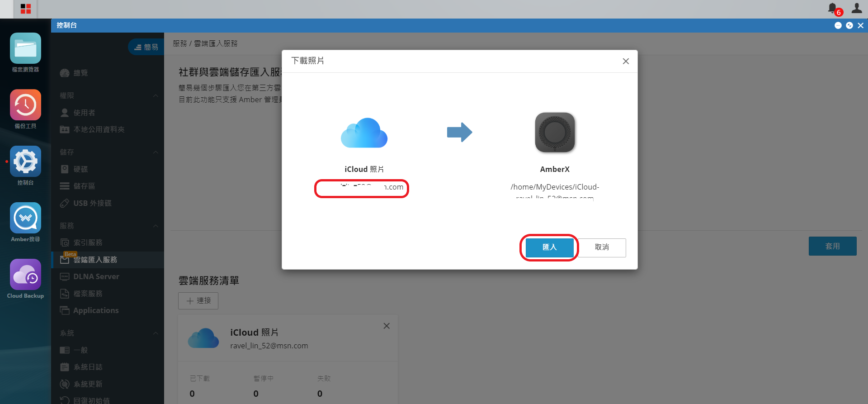868x404 pixels.
Task: Click the 總覽 gauge icon
Action: (65, 73)
